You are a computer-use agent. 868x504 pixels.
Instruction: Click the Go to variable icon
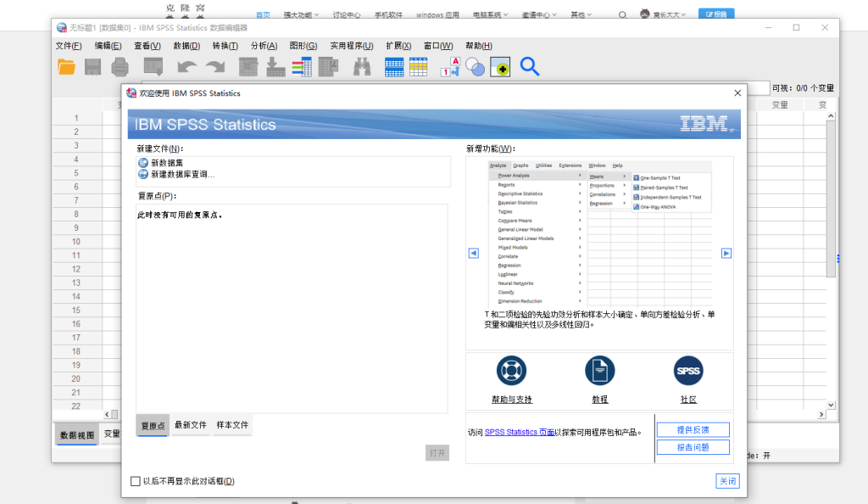click(x=275, y=67)
